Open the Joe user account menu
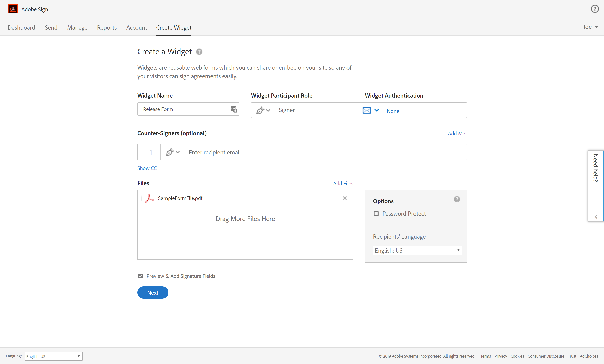Image resolution: width=604 pixels, height=364 pixels. (x=591, y=27)
